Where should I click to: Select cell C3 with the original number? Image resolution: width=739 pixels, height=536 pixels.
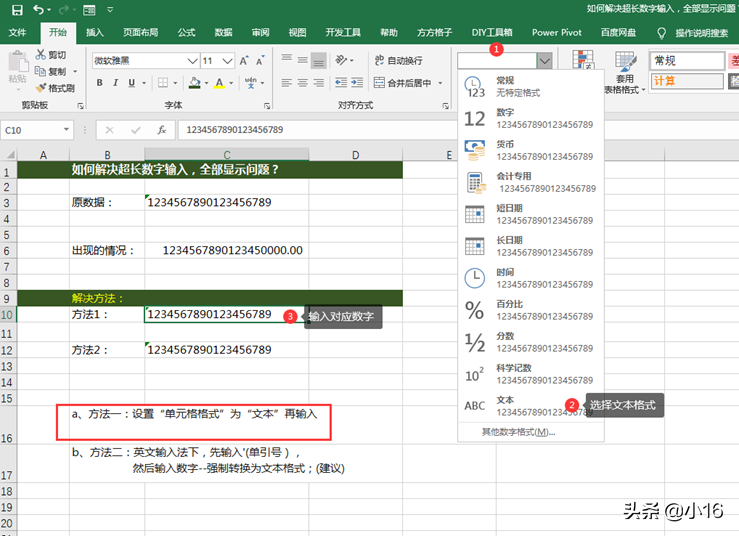[x=226, y=202]
